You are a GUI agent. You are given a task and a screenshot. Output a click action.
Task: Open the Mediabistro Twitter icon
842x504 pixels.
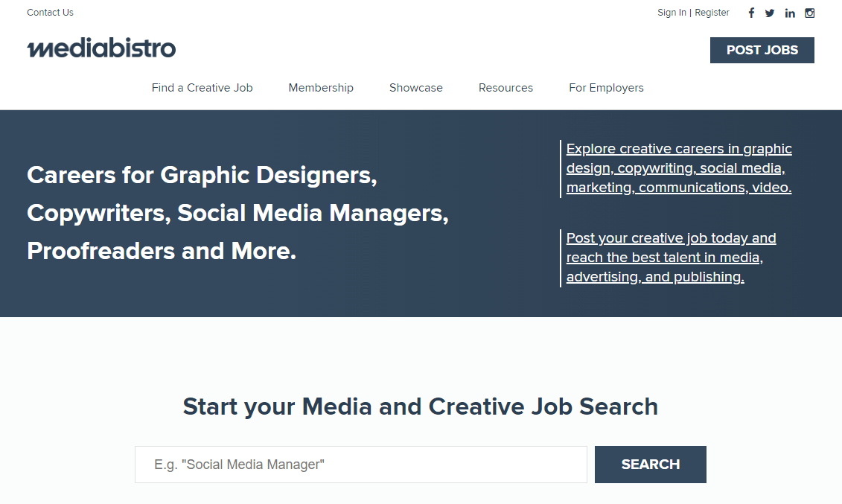pyautogui.click(x=770, y=13)
